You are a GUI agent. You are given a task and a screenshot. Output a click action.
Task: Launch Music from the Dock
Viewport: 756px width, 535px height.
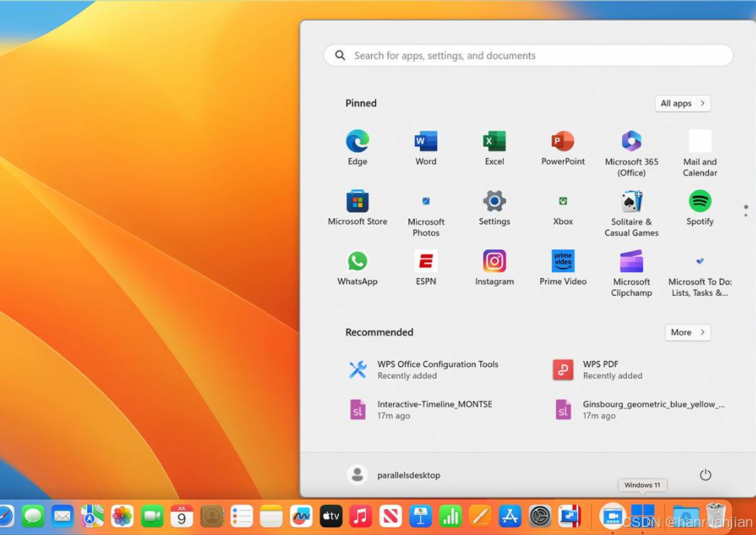coord(361,517)
